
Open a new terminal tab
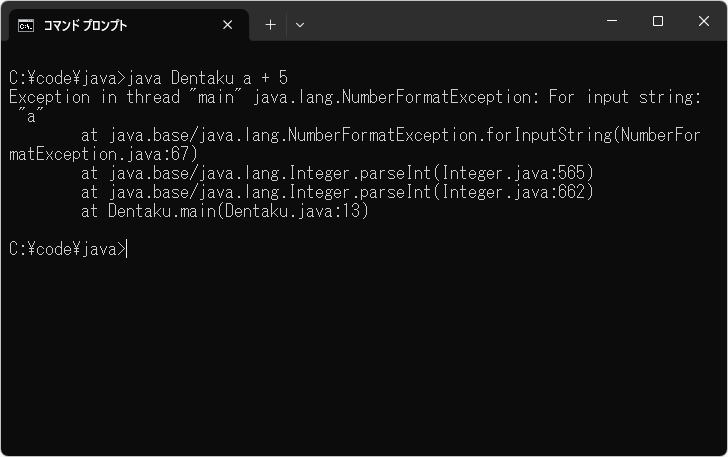click(x=270, y=25)
